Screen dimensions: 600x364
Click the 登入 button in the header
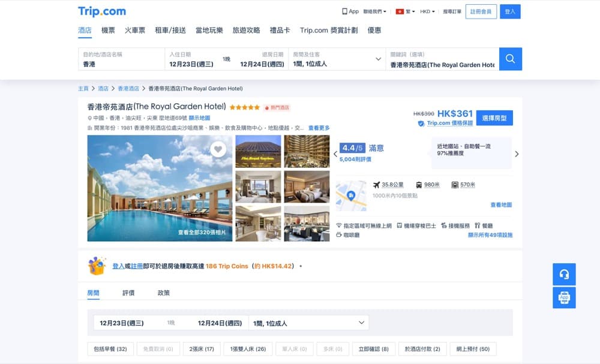[x=510, y=11]
